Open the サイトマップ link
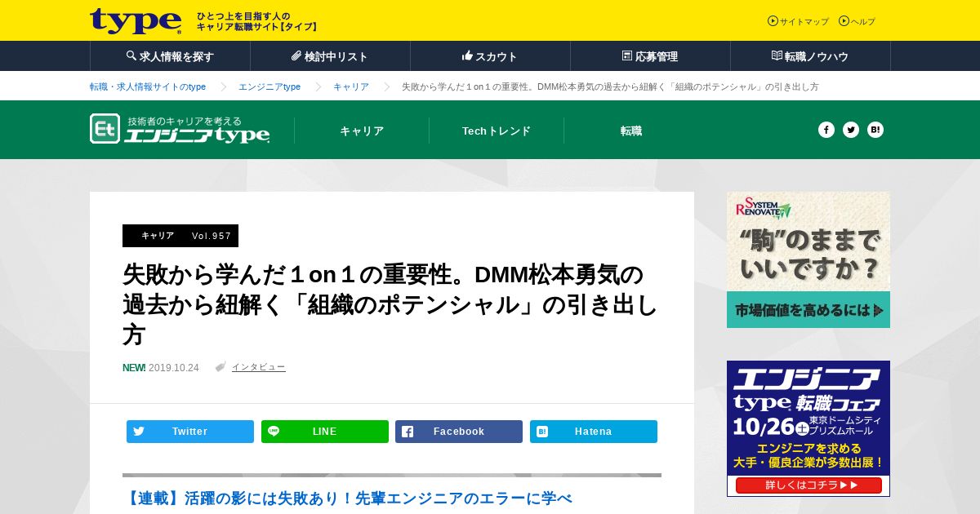The image size is (980, 514). point(798,21)
